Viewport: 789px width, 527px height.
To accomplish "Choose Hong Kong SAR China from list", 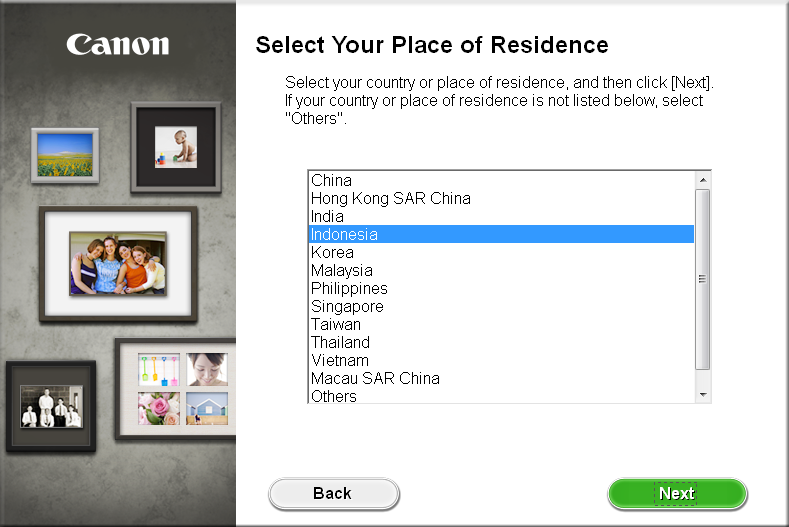I will pos(390,198).
